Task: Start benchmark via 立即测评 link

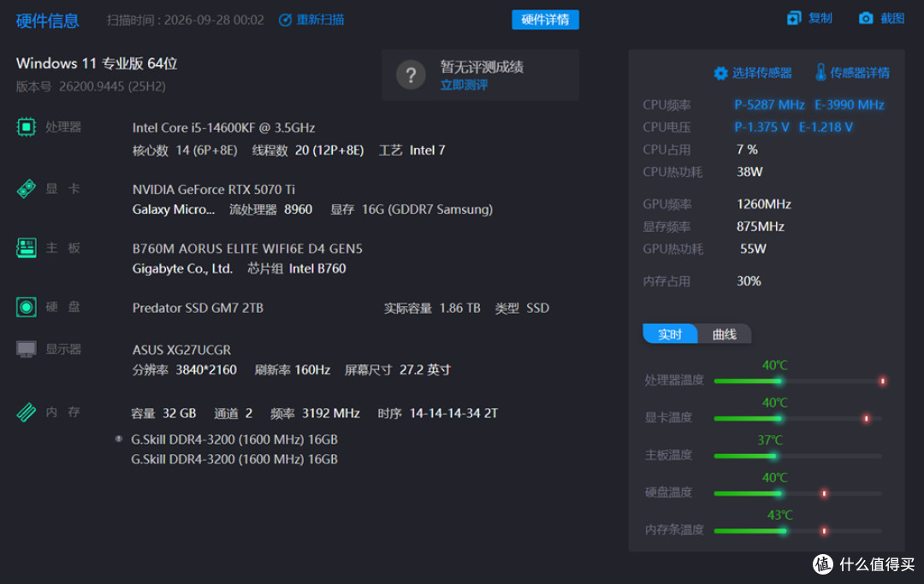Action: click(464, 85)
